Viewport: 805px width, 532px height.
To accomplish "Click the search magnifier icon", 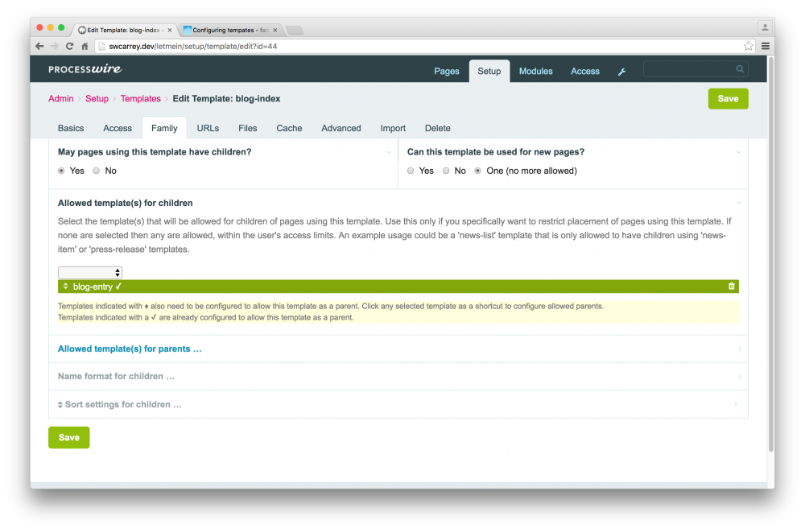I will [x=739, y=69].
